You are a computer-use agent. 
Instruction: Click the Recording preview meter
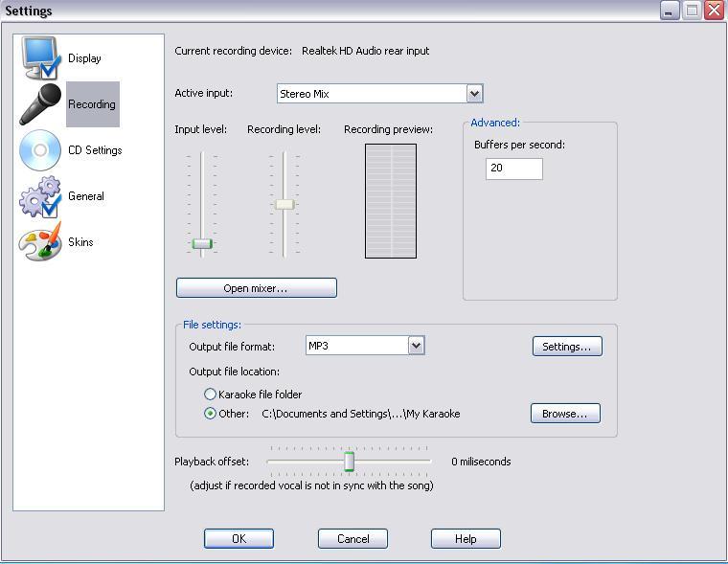[x=391, y=201]
